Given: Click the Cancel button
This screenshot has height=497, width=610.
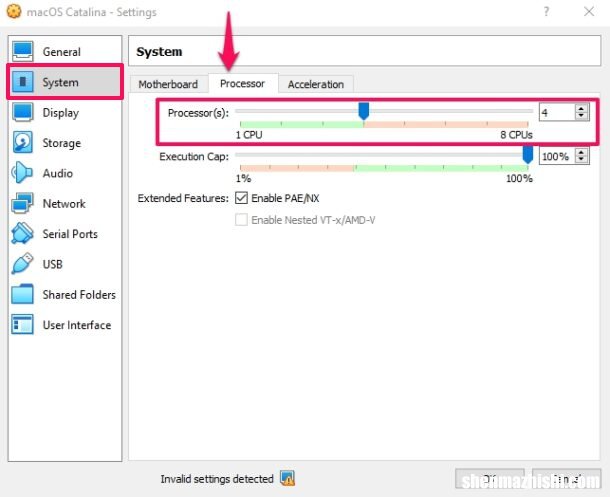Looking at the screenshot, I should [566, 478].
